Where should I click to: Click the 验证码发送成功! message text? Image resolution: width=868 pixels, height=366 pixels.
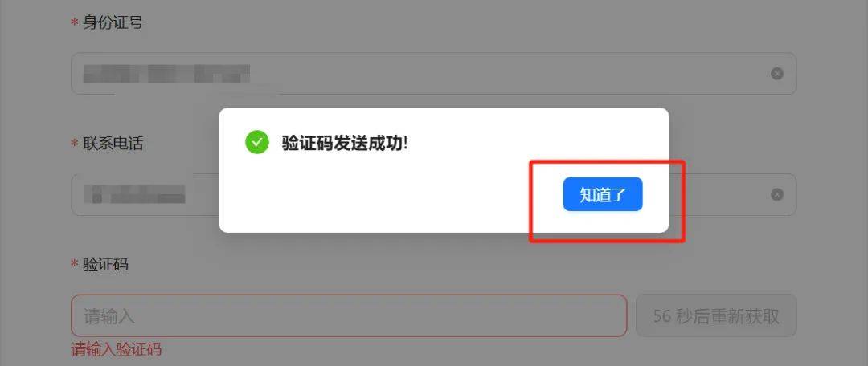(x=345, y=143)
